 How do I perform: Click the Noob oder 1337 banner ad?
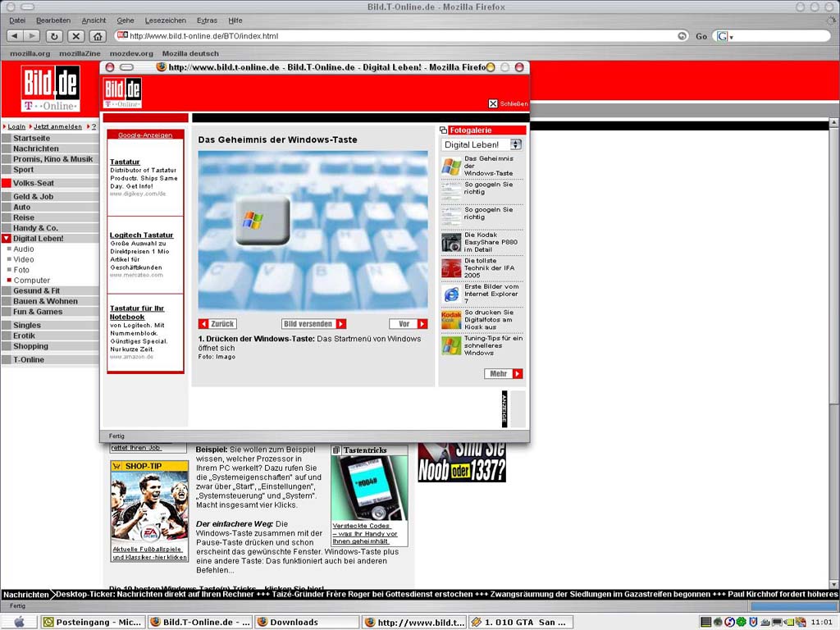click(x=462, y=463)
